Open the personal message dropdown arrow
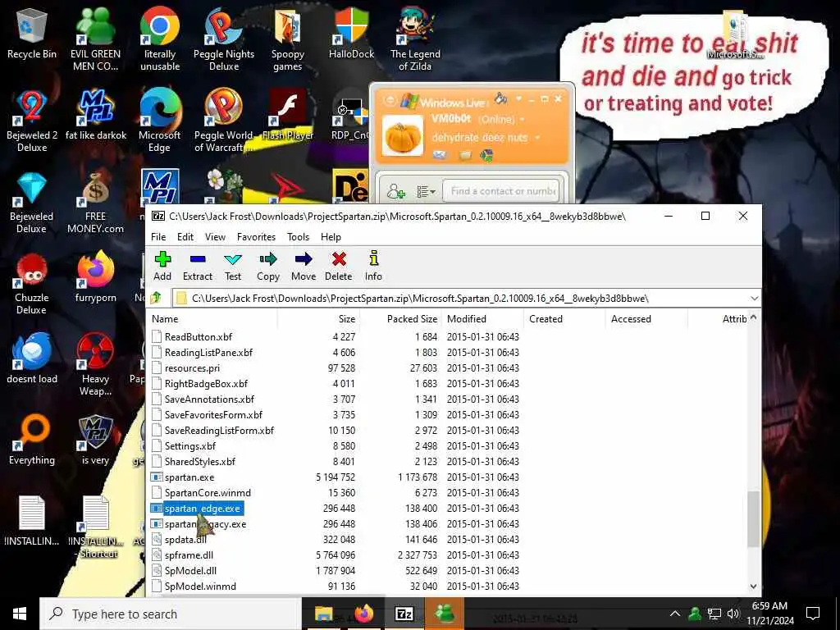840x630 pixels. pyautogui.click(x=537, y=138)
